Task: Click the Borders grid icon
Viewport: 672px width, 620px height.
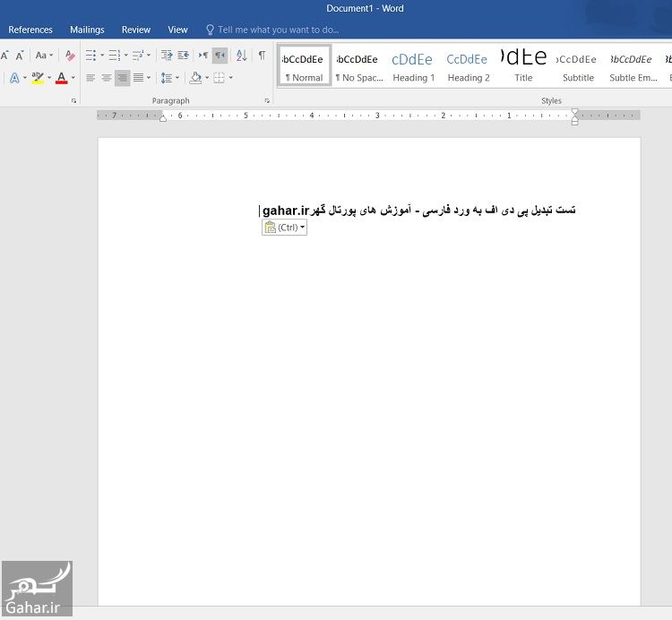Action: point(219,78)
